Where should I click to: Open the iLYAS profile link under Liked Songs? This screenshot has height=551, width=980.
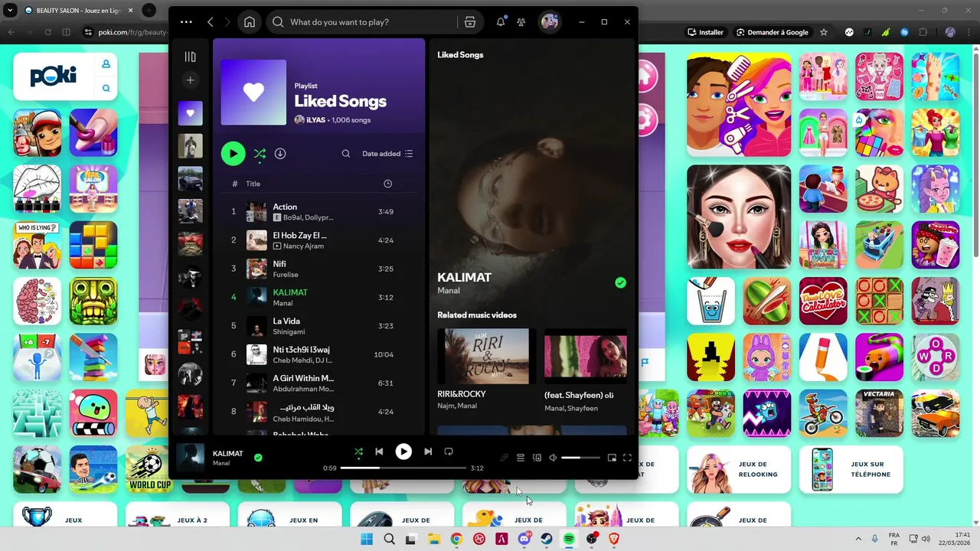(316, 120)
